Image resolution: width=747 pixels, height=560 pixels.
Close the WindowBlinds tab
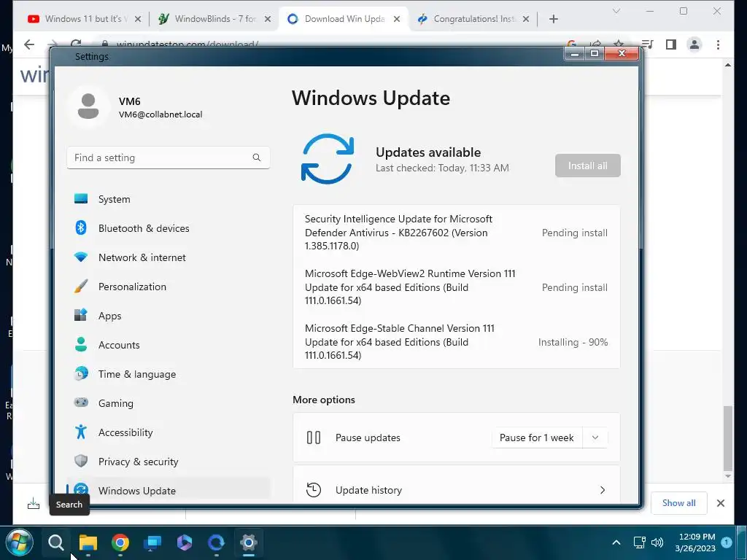[x=268, y=19]
